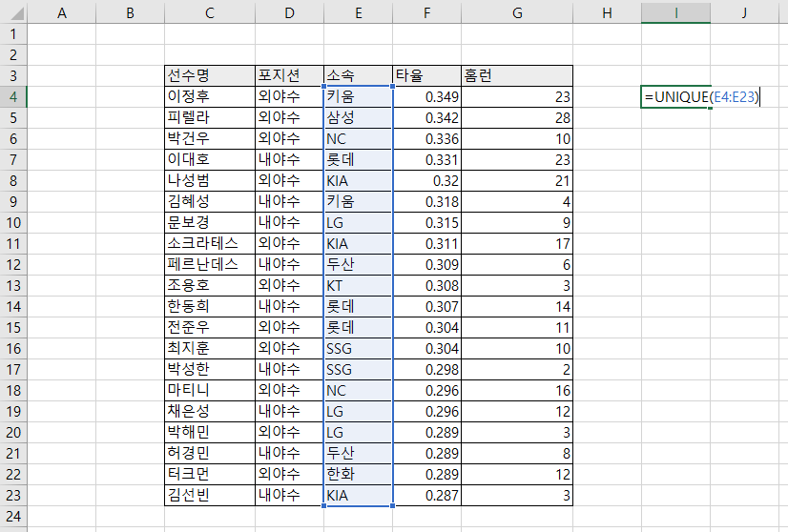Select the cell containing 박건우
Viewport: 788px width, 532px height.
point(210,138)
